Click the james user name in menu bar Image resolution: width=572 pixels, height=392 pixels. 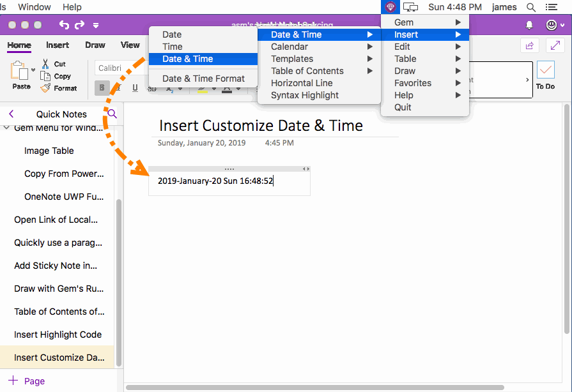pos(504,7)
